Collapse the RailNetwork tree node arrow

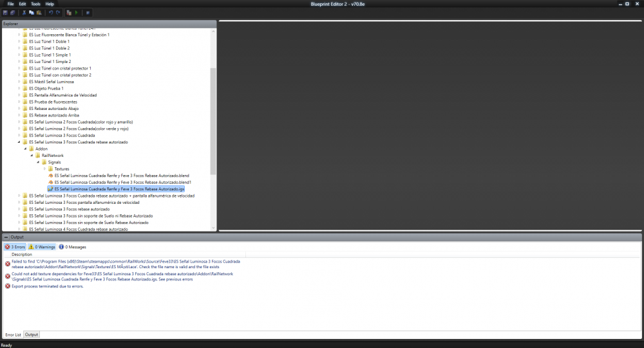(32, 156)
